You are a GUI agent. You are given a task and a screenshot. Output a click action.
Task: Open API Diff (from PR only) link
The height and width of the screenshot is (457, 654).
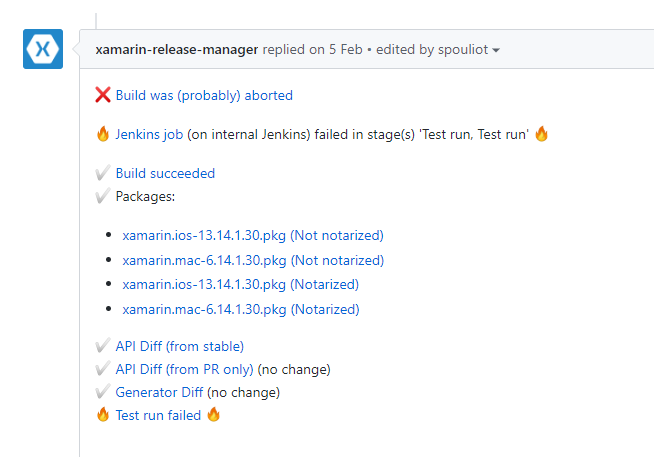pos(182,369)
